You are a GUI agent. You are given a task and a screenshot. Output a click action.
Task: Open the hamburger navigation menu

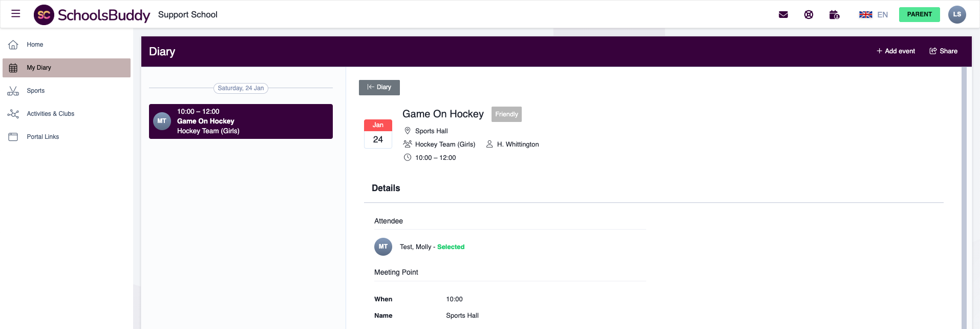(x=16, y=14)
